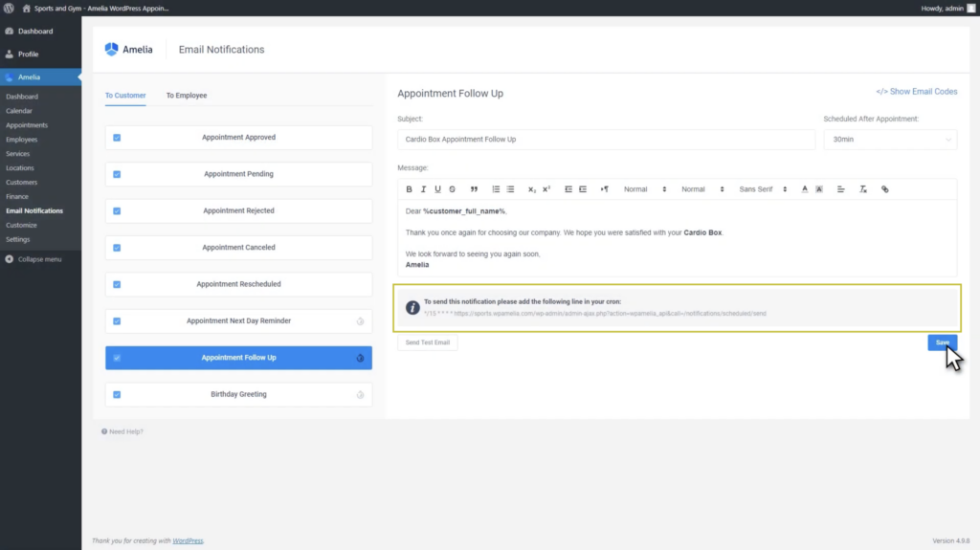Open Calendar in the Amelia sidebar

(19, 111)
